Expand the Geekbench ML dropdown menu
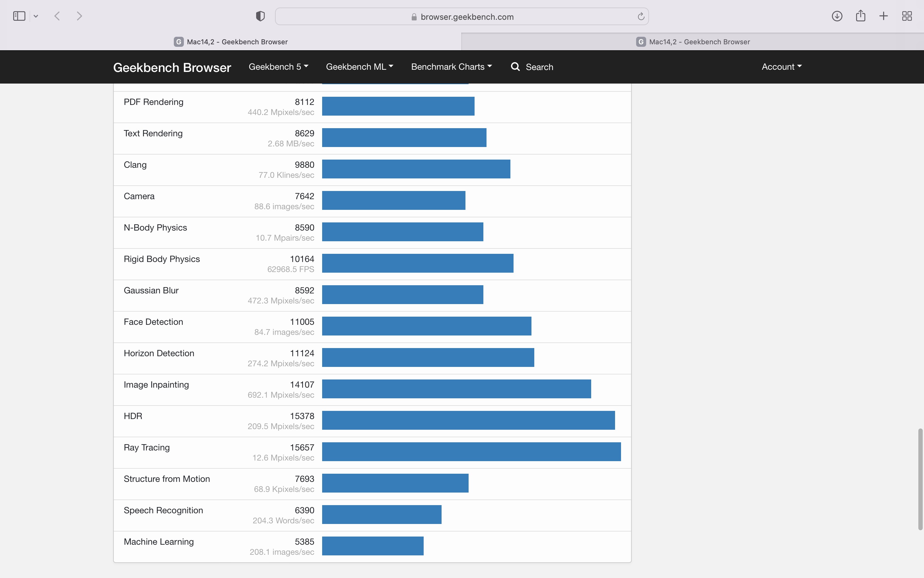Screen dimensions: 924x578 (360, 67)
